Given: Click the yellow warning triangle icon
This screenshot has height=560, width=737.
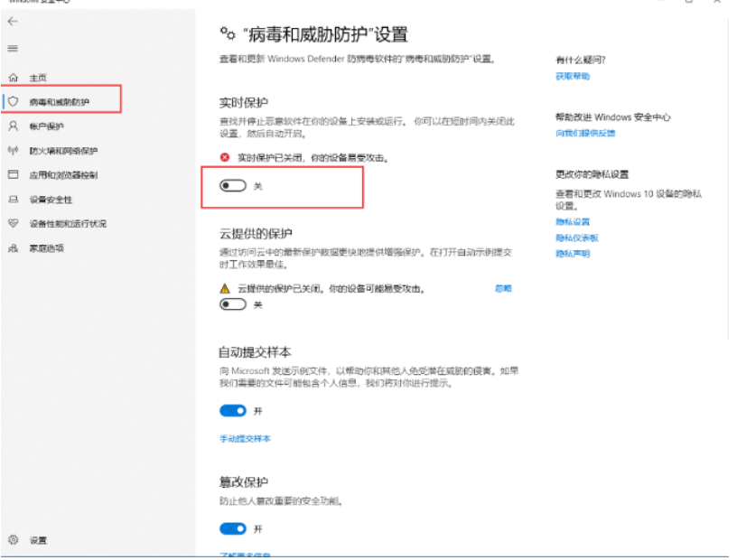Looking at the screenshot, I should click(x=225, y=288).
